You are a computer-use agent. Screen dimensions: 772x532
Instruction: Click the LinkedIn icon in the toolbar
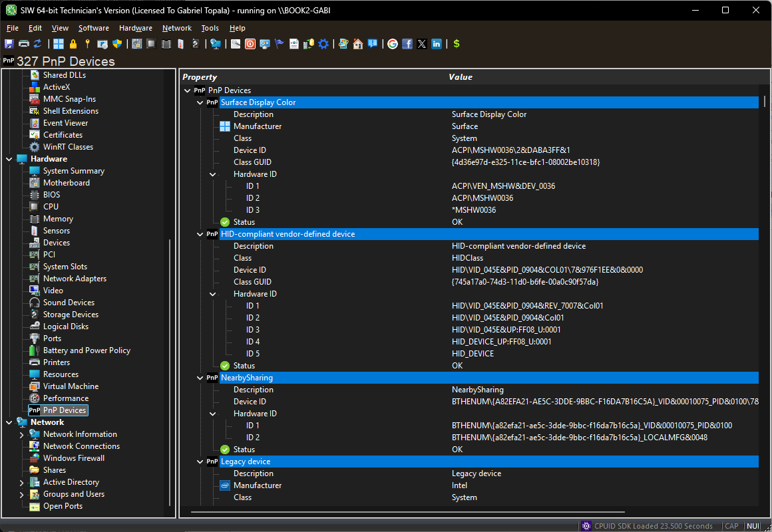pos(437,44)
